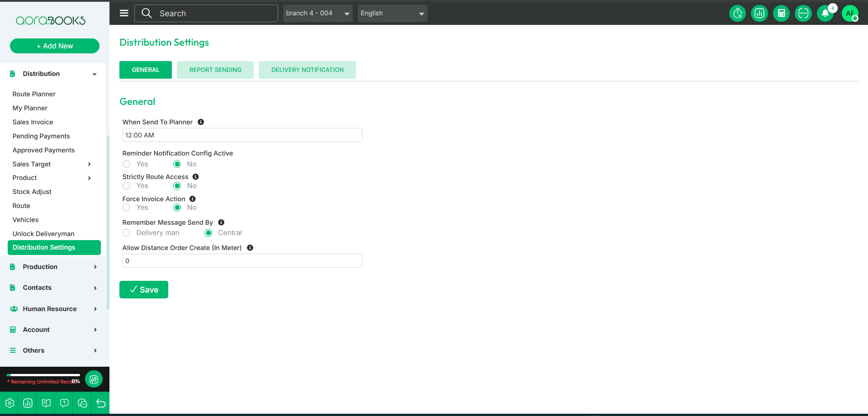The width and height of the screenshot is (868, 416).
Task: Click the Save button
Action: coord(144,290)
